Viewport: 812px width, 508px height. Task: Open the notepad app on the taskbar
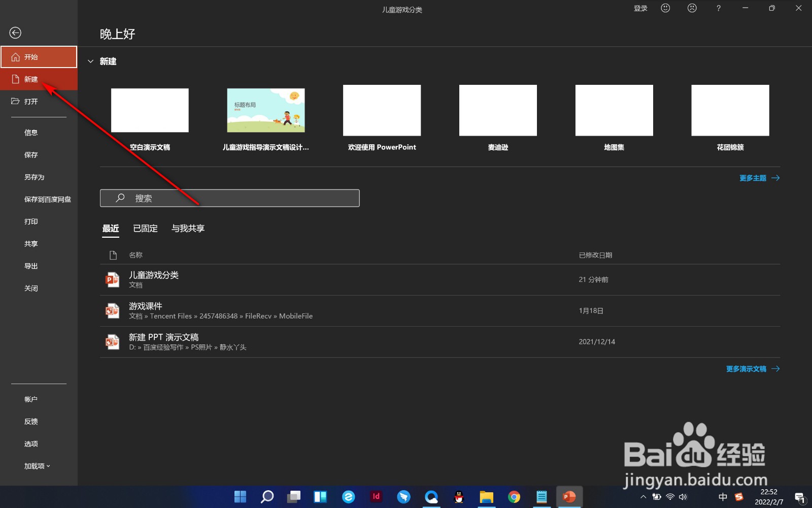pyautogui.click(x=542, y=497)
